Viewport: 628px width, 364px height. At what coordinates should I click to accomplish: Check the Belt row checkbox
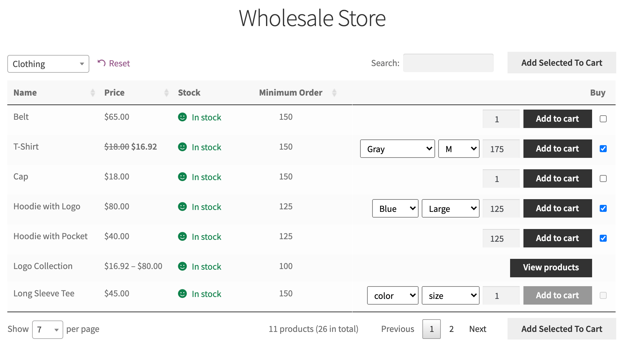click(x=603, y=119)
